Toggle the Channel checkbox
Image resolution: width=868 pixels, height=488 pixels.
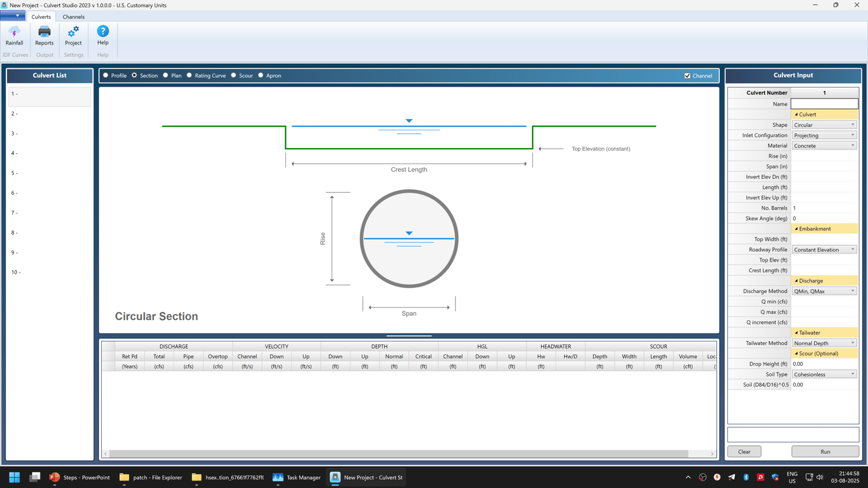pyautogui.click(x=687, y=76)
